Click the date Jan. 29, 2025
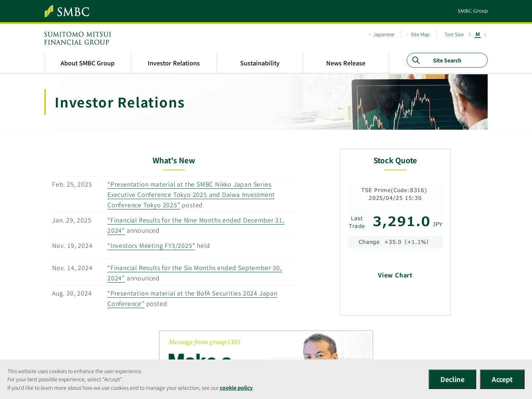This screenshot has width=532, height=399. [72, 220]
